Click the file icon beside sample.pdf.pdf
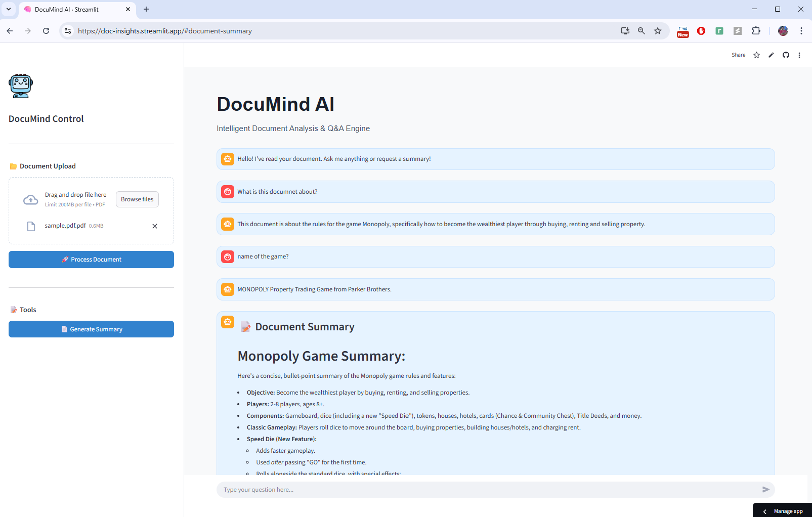The height and width of the screenshot is (517, 812). [x=31, y=226]
